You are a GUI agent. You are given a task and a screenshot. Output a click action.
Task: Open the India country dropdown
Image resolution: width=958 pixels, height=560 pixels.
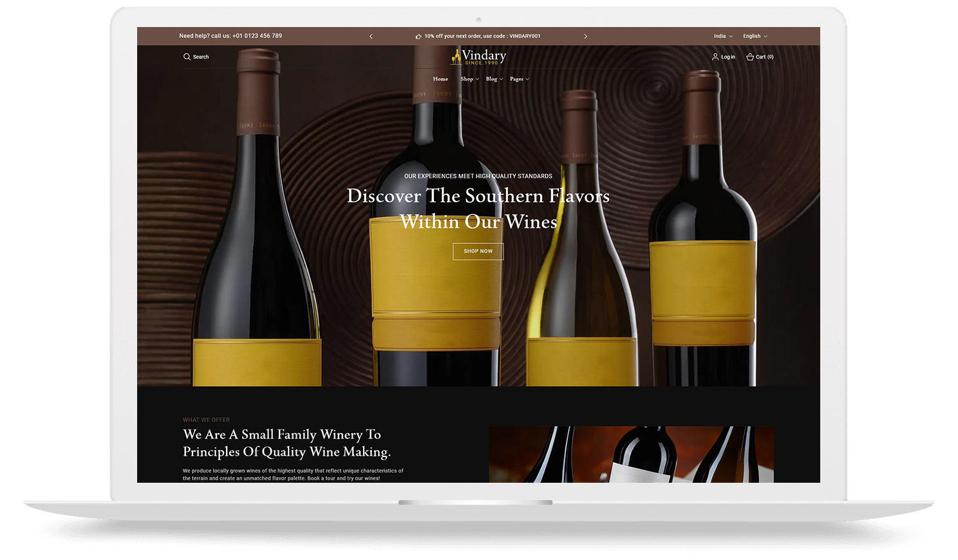pyautogui.click(x=722, y=37)
